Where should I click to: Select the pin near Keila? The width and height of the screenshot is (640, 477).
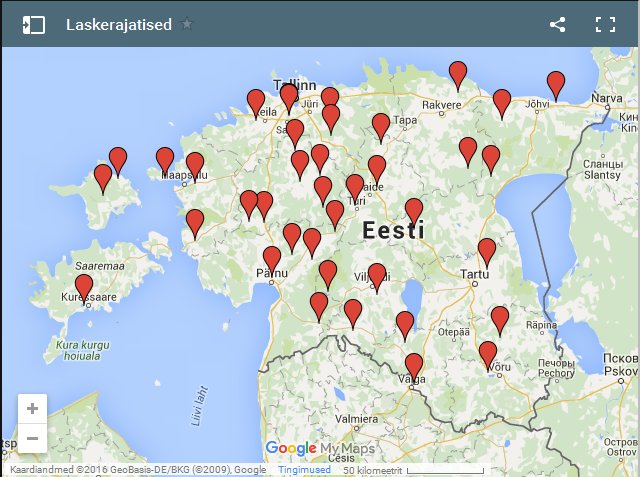(x=256, y=101)
